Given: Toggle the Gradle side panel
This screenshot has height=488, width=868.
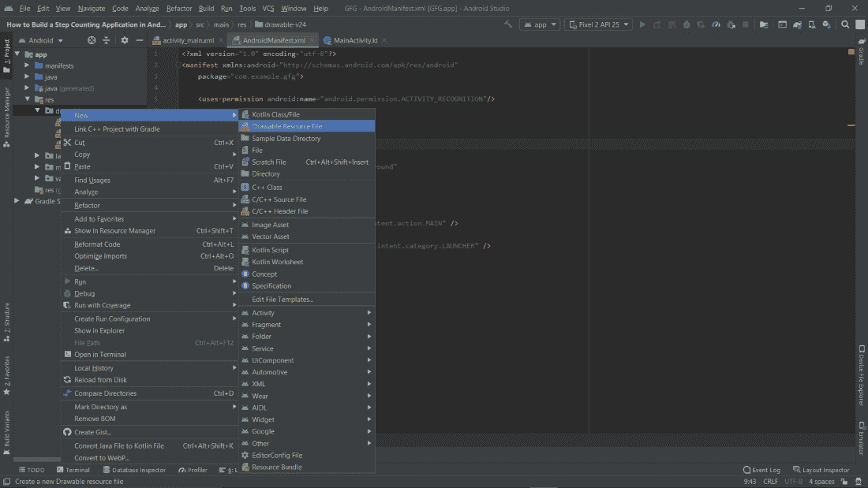Looking at the screenshot, I should [861, 56].
